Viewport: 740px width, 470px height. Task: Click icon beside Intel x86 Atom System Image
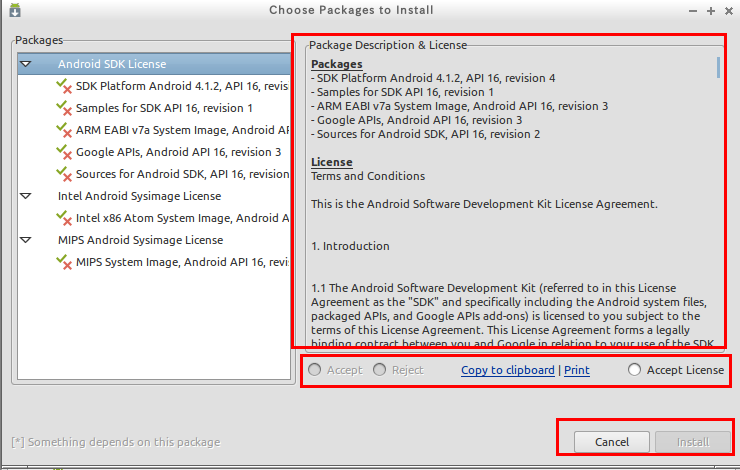[x=65, y=218]
